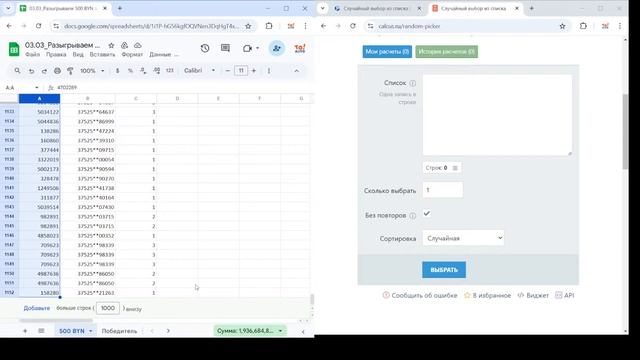Open new tab in calcus browser window

[531, 8]
